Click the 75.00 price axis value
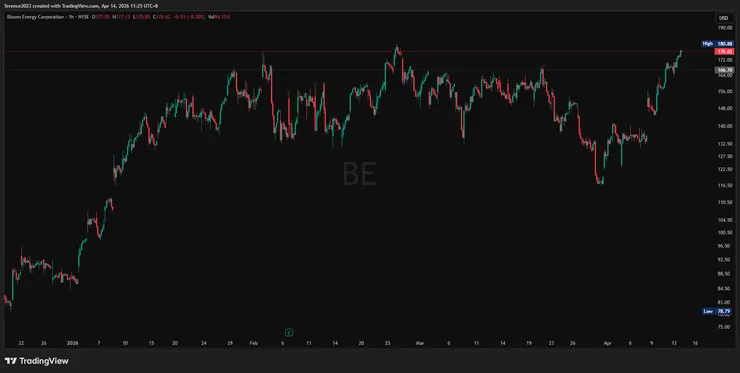This screenshot has height=373, width=740. (x=724, y=327)
